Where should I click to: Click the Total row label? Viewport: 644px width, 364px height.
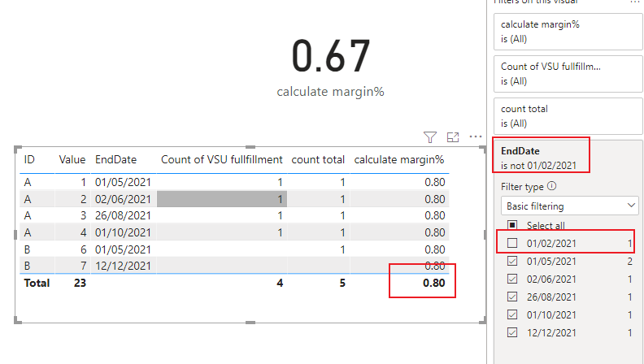pos(37,283)
